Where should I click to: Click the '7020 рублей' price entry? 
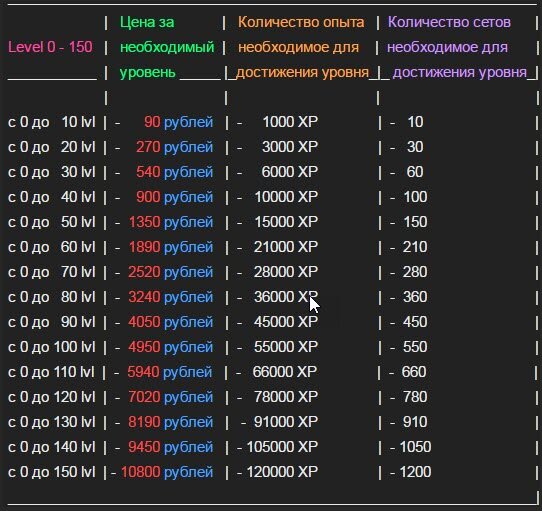(x=171, y=397)
